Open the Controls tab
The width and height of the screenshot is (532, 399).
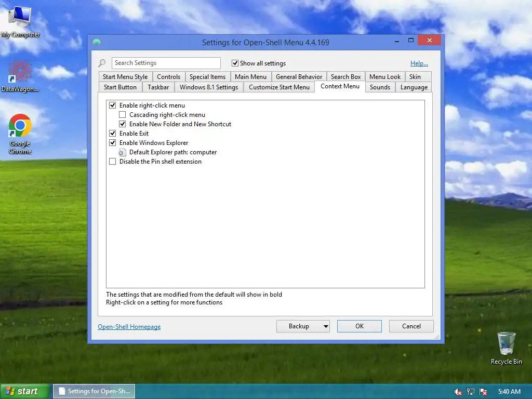[x=169, y=77]
